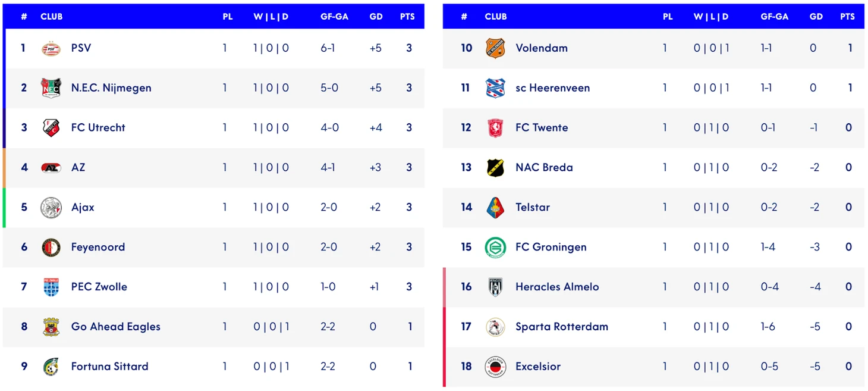Select the sc Heerenveen logo
This screenshot has height=391, width=868.
pos(495,88)
